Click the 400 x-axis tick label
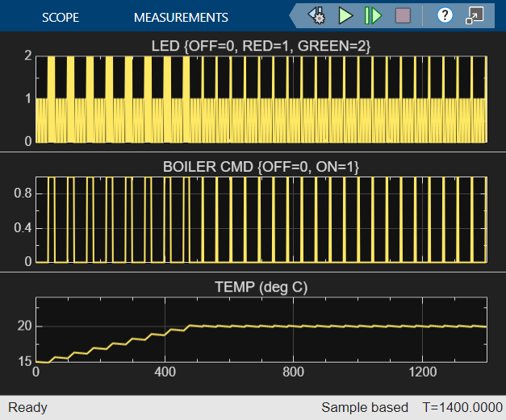 point(165,372)
